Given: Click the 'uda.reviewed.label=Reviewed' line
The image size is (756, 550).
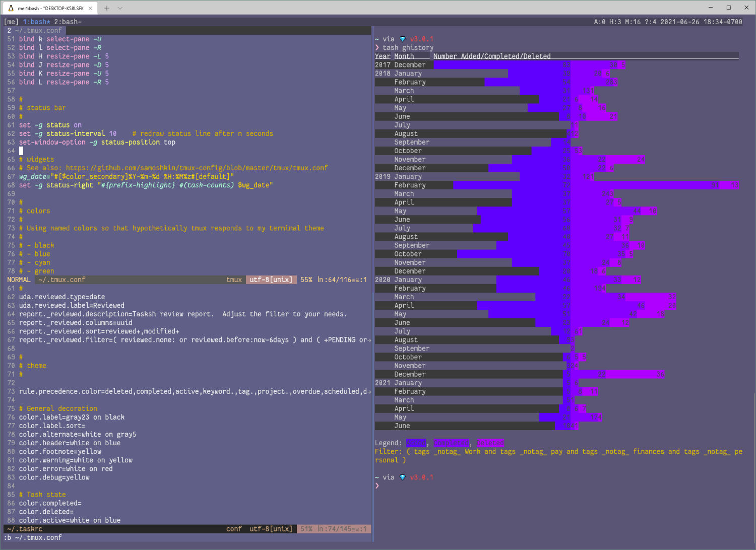Looking at the screenshot, I should click(x=72, y=305).
